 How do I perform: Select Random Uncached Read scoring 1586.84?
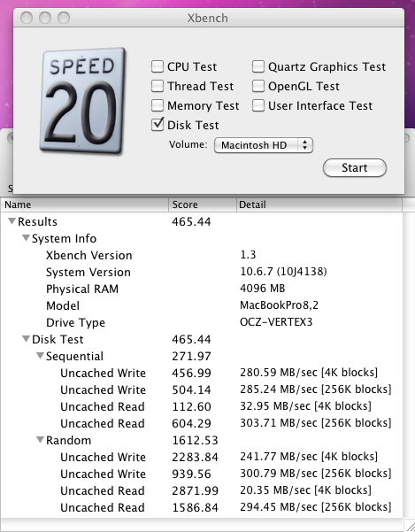[x=202, y=507]
